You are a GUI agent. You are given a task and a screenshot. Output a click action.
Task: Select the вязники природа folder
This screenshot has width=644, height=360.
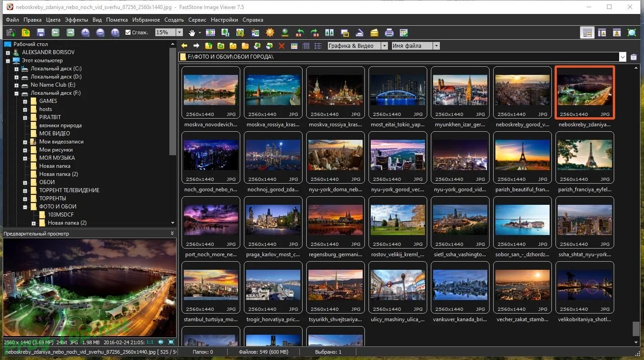pyautogui.click(x=61, y=125)
